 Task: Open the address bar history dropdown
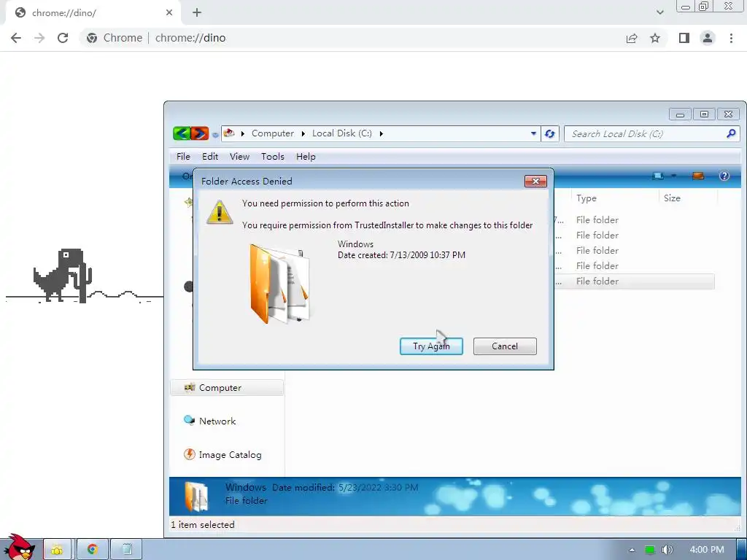533,134
